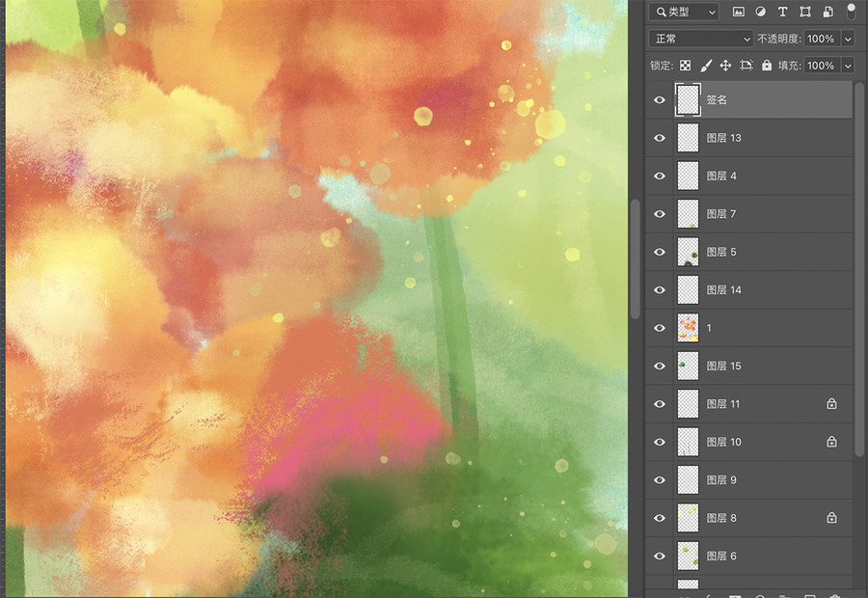The height and width of the screenshot is (598, 868).
Task: Lock transparent pixels checkerboard icon
Action: click(x=686, y=66)
